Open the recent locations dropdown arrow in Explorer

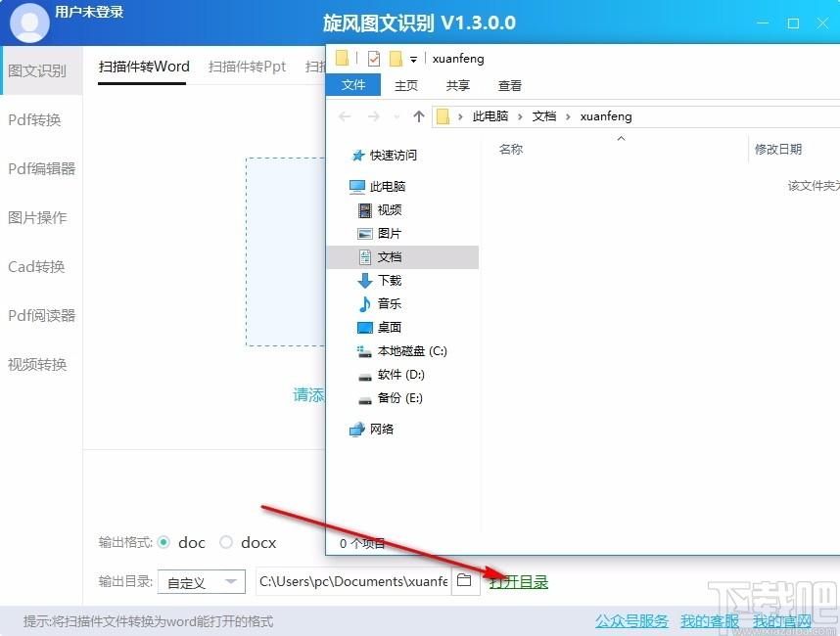tap(397, 116)
